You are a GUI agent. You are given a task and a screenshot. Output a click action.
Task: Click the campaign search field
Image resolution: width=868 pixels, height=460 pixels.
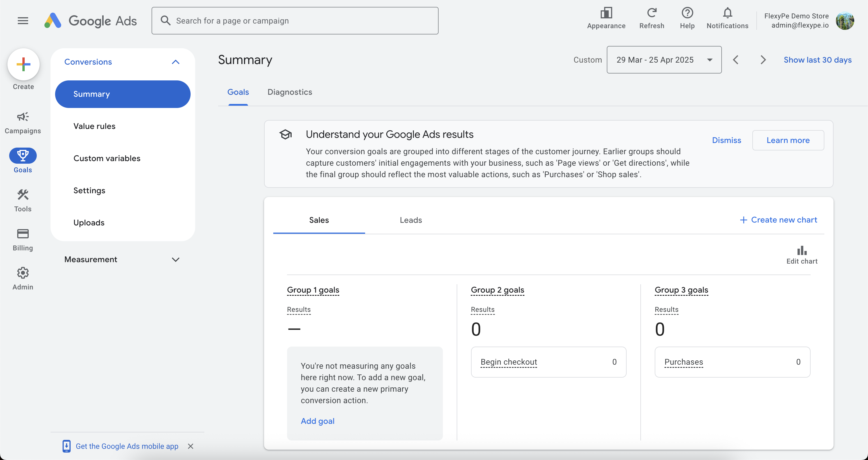[x=295, y=21]
